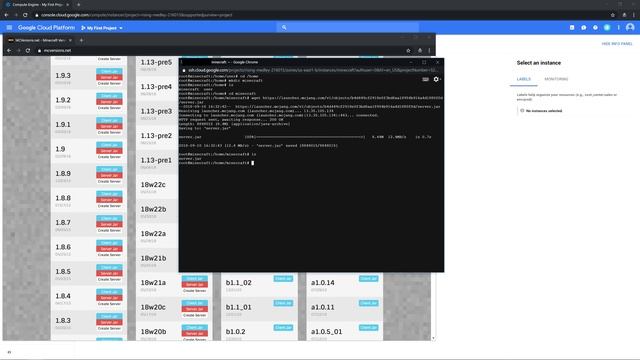Open SSH terminal keyboard icon
The image size is (640, 360).
(425, 79)
